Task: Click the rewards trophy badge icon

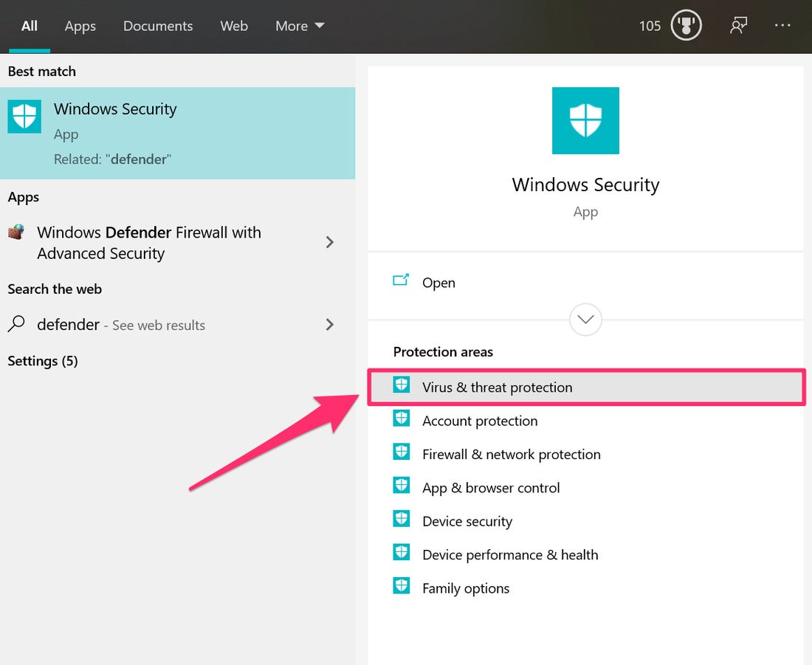Action: [x=687, y=25]
